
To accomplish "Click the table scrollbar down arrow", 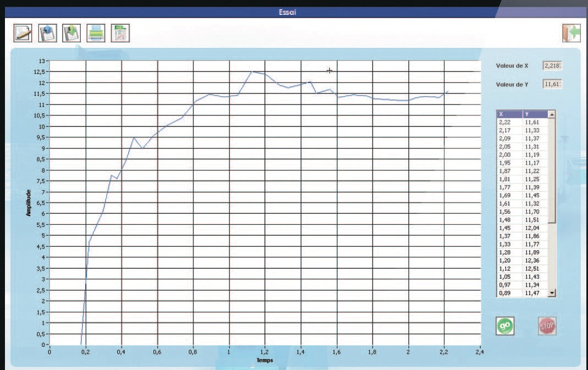I will (552, 293).
